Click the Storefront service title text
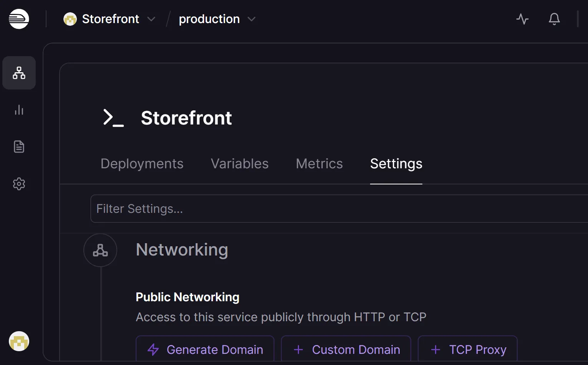The image size is (588, 365). click(x=186, y=118)
